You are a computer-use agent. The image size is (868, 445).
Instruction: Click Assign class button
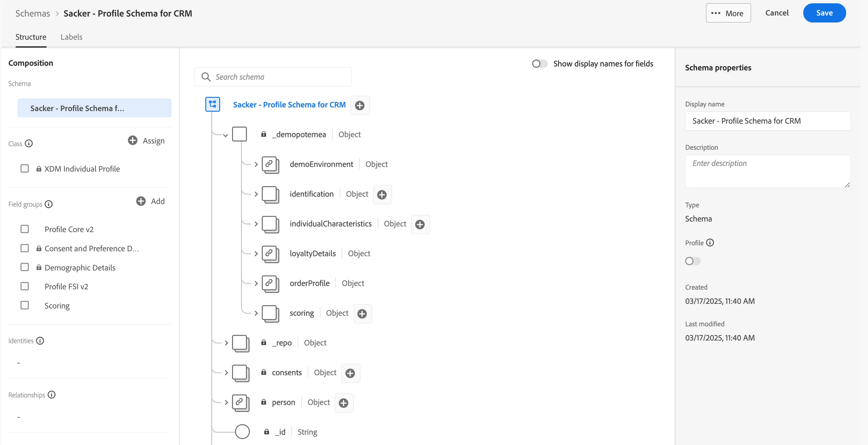146,141
